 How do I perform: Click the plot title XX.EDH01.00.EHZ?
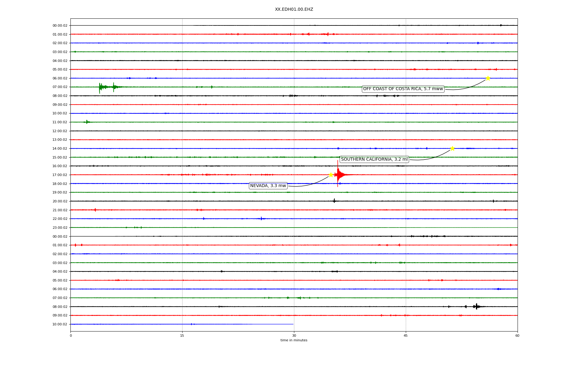tap(294, 10)
